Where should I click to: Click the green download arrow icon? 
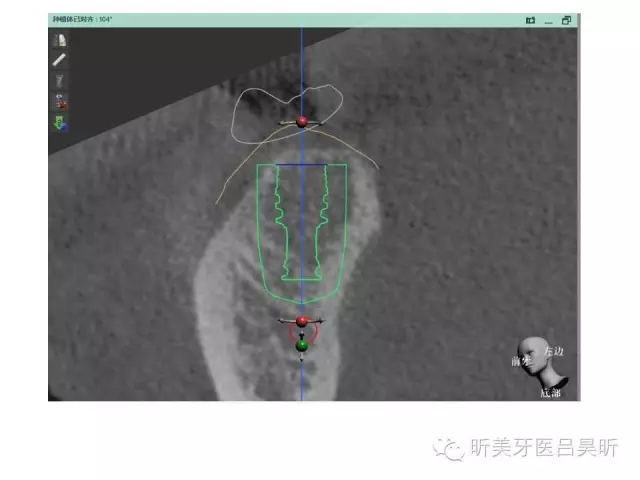(60, 123)
